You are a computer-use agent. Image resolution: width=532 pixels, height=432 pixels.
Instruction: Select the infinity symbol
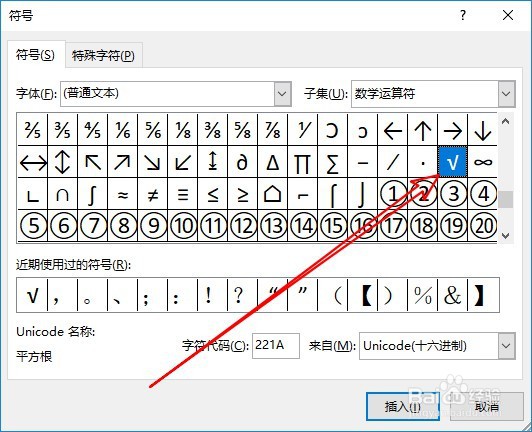[482, 162]
